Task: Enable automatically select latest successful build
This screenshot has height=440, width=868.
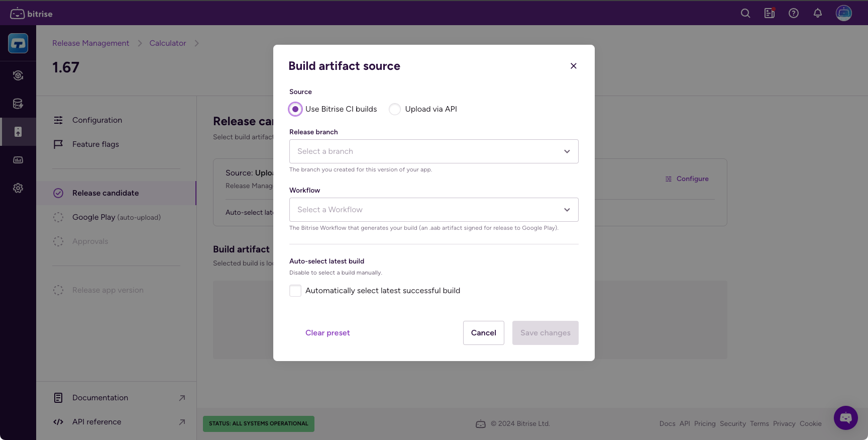Action: click(295, 291)
